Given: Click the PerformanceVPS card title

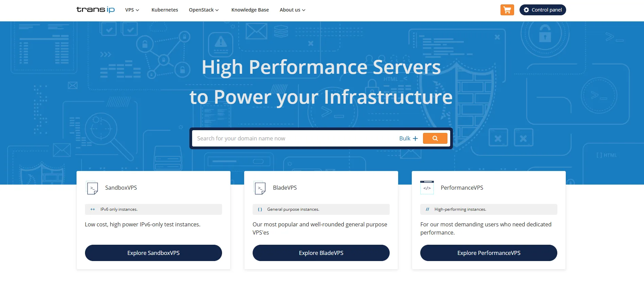Looking at the screenshot, I should (462, 188).
